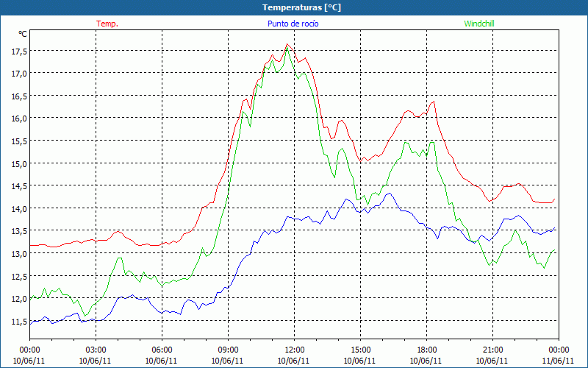Click the 11,5 y-axis value
The height and width of the screenshot is (368, 588).
pyautogui.click(x=19, y=322)
